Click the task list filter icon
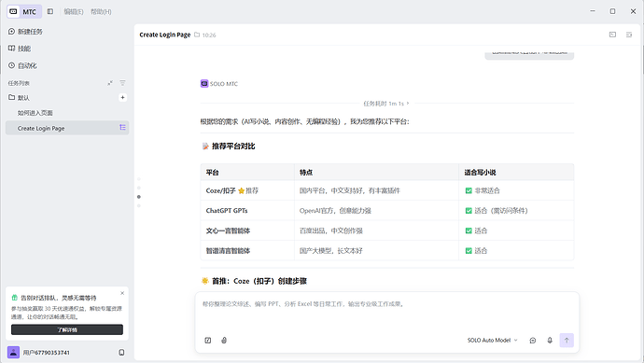This screenshot has width=644, height=363. (x=122, y=83)
